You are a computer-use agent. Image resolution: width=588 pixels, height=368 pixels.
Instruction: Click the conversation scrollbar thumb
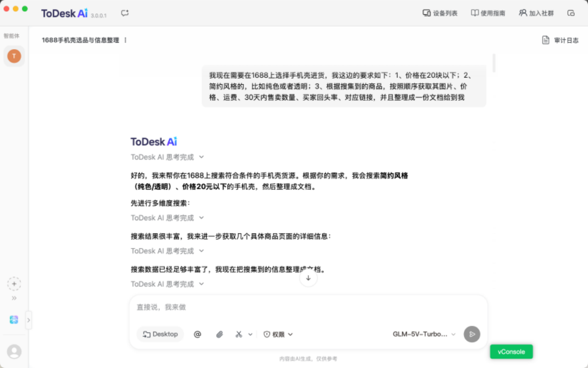pyautogui.click(x=494, y=63)
